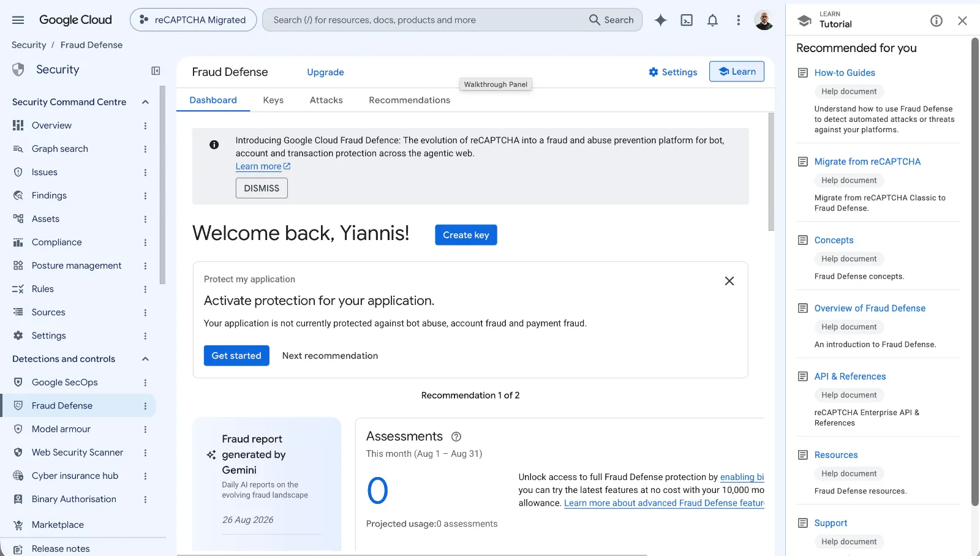This screenshot has height=556, width=980.
Task: Open Cyber insurance hub icon
Action: point(18,476)
